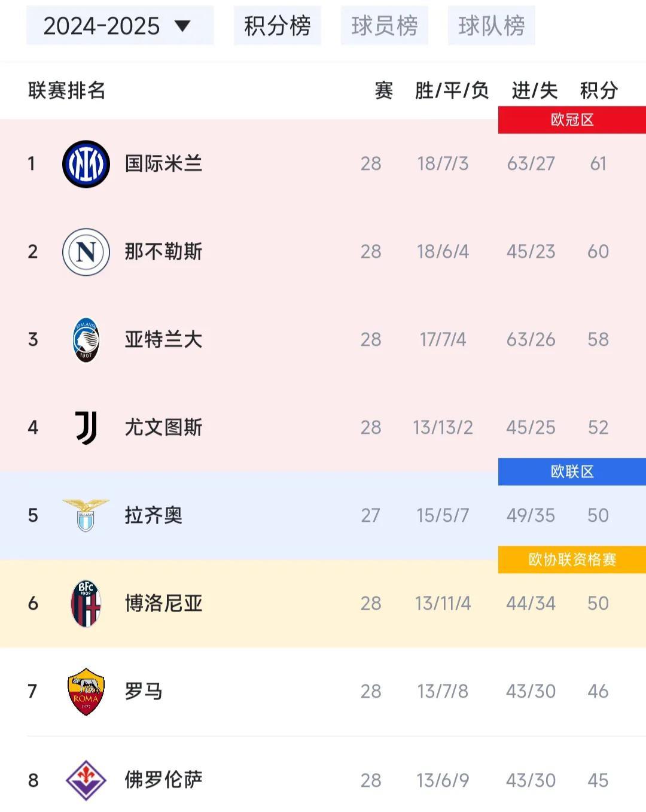Tap the Fiorentina purple logo

tap(86, 780)
